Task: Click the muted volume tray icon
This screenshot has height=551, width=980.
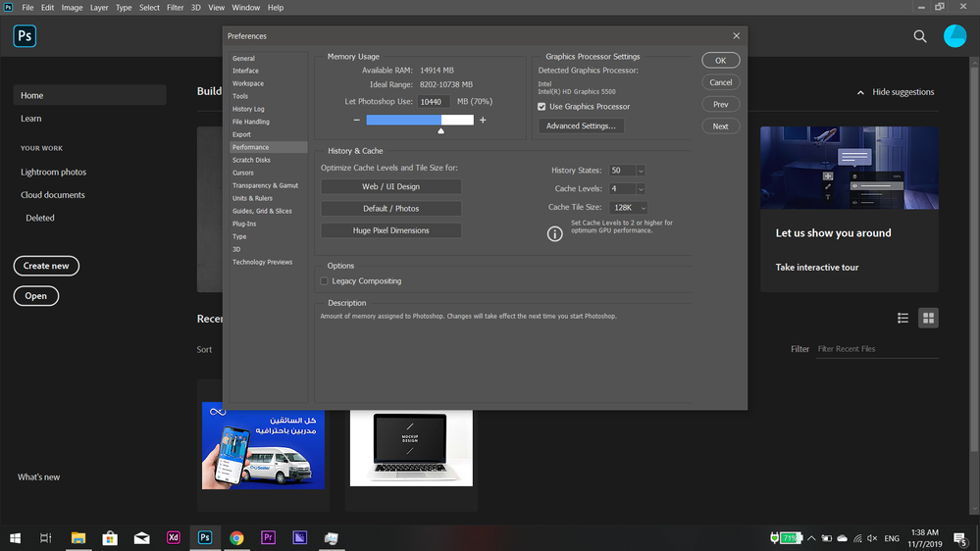Action: pos(872,538)
